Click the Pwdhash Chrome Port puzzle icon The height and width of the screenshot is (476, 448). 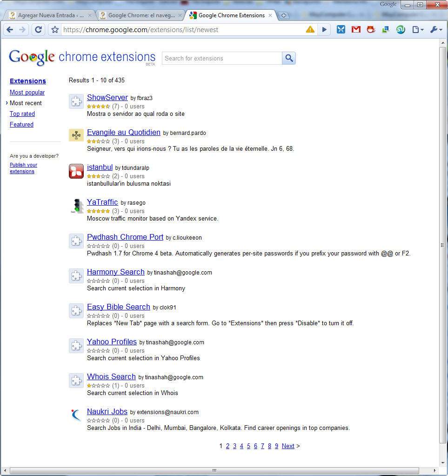tap(76, 241)
